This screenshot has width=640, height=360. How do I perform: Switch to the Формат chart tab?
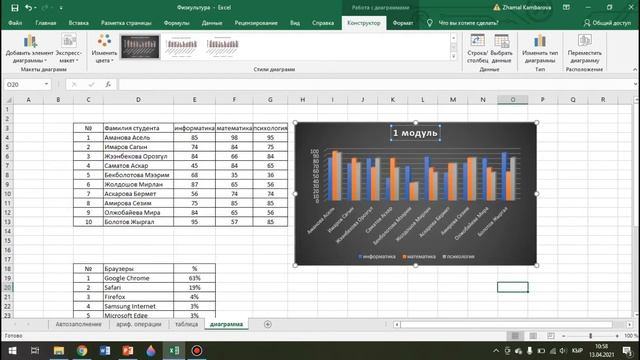[x=403, y=23]
